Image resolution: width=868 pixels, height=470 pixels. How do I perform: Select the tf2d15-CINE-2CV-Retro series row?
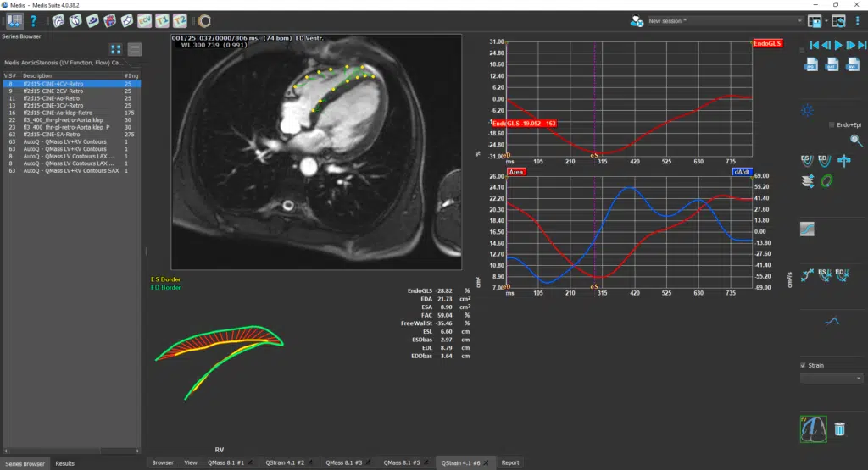coord(52,91)
